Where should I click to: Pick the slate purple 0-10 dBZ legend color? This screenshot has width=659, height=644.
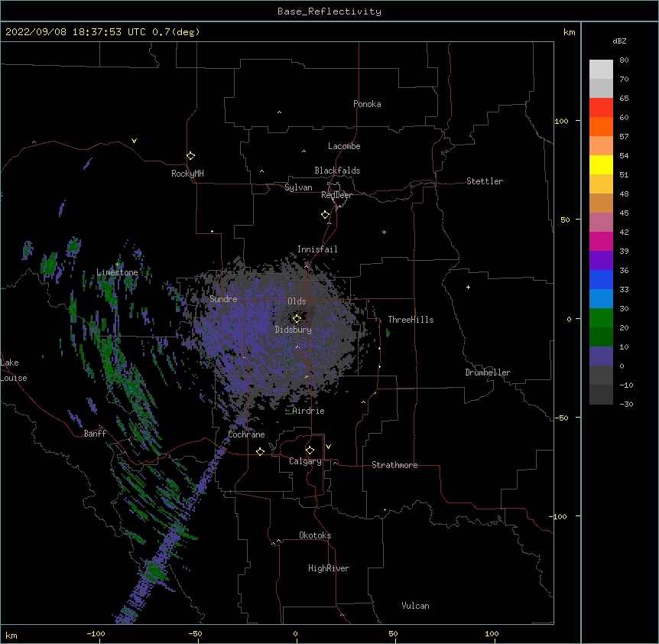pos(601,356)
